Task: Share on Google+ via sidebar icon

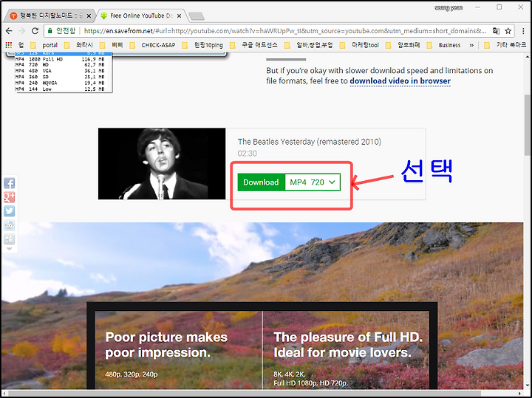Action: click(9, 197)
